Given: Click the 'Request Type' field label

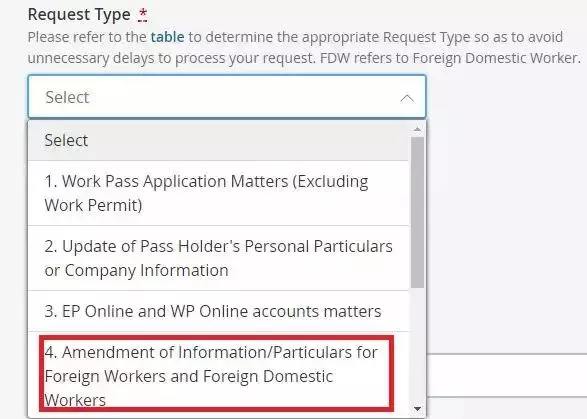Looking at the screenshot, I should coord(79,15).
